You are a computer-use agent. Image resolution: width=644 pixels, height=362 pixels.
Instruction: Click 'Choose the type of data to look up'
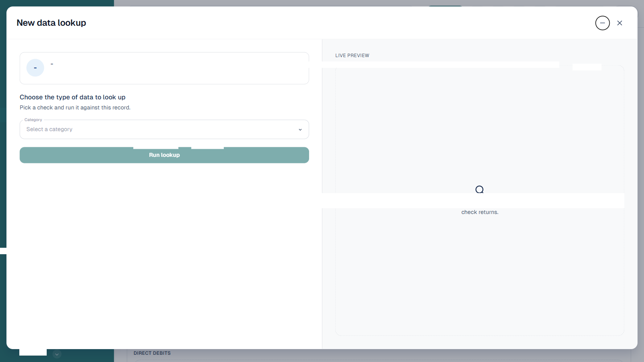[72, 97]
